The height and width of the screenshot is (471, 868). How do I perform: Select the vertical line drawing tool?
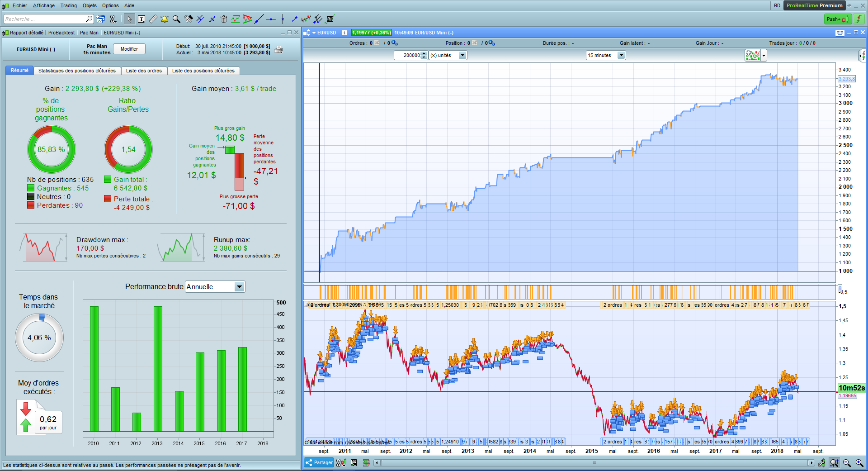(x=283, y=19)
